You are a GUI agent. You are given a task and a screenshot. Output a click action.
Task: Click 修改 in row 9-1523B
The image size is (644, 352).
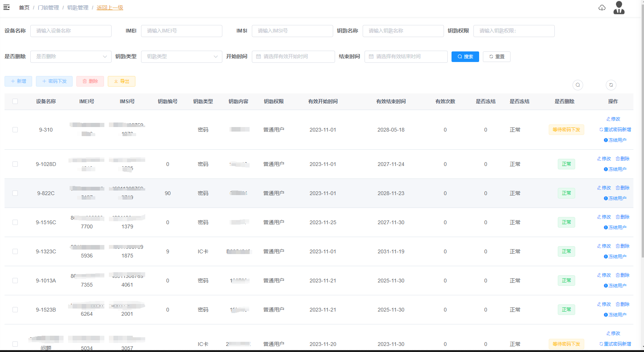tap(604, 304)
